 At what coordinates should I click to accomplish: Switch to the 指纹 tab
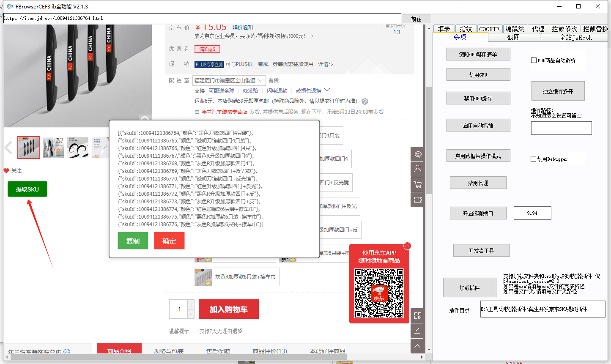(466, 29)
